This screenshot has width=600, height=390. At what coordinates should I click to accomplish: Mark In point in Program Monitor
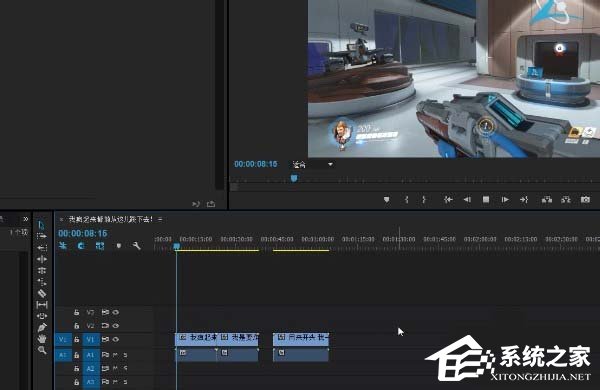coord(406,199)
